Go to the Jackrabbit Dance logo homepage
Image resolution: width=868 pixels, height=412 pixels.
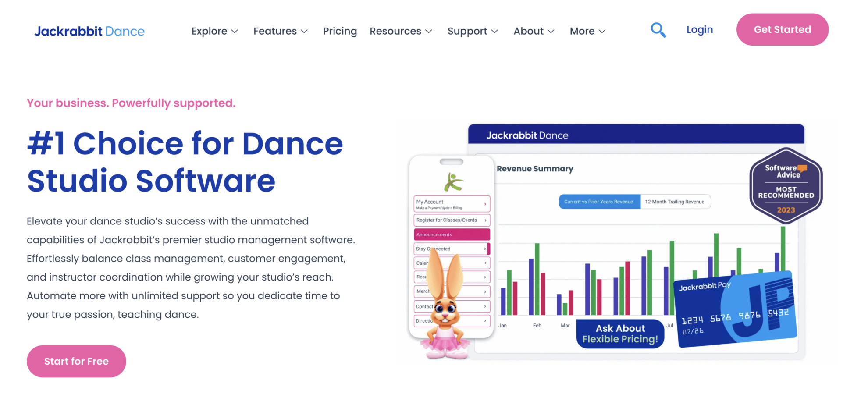pyautogui.click(x=89, y=31)
